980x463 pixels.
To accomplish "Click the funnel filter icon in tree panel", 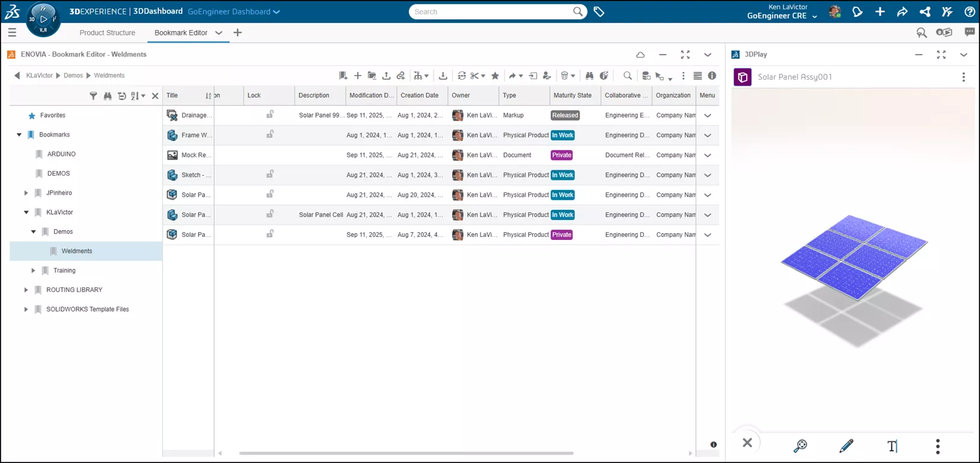I will click(93, 95).
